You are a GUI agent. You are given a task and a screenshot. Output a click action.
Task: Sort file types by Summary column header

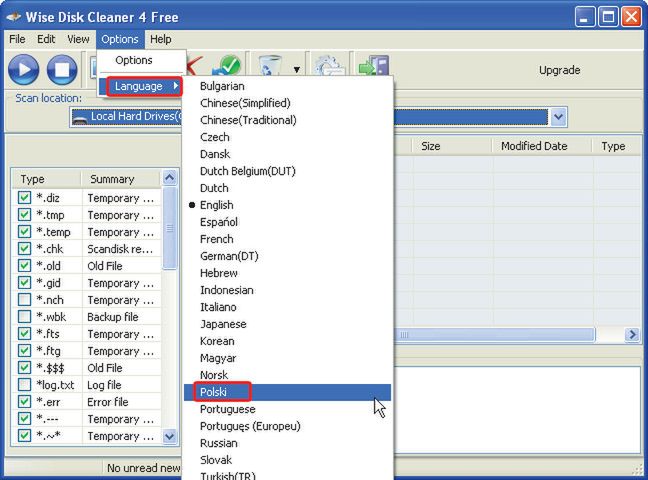(x=120, y=179)
